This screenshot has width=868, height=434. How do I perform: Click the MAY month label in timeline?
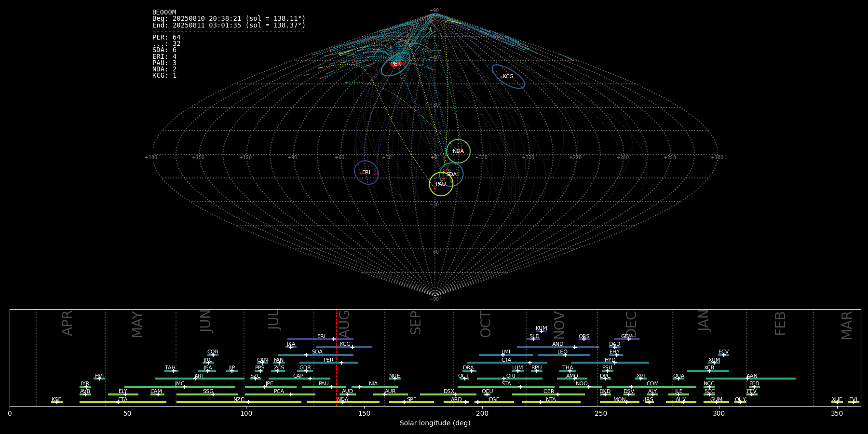click(x=137, y=325)
